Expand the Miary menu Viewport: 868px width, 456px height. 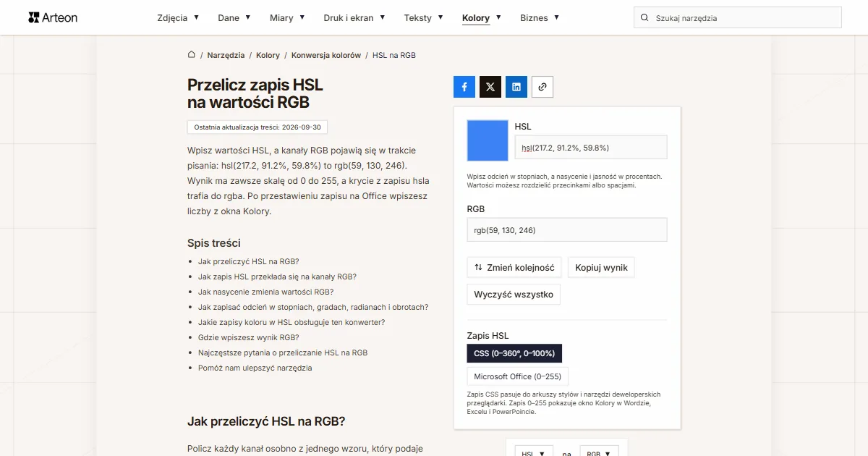pos(287,18)
